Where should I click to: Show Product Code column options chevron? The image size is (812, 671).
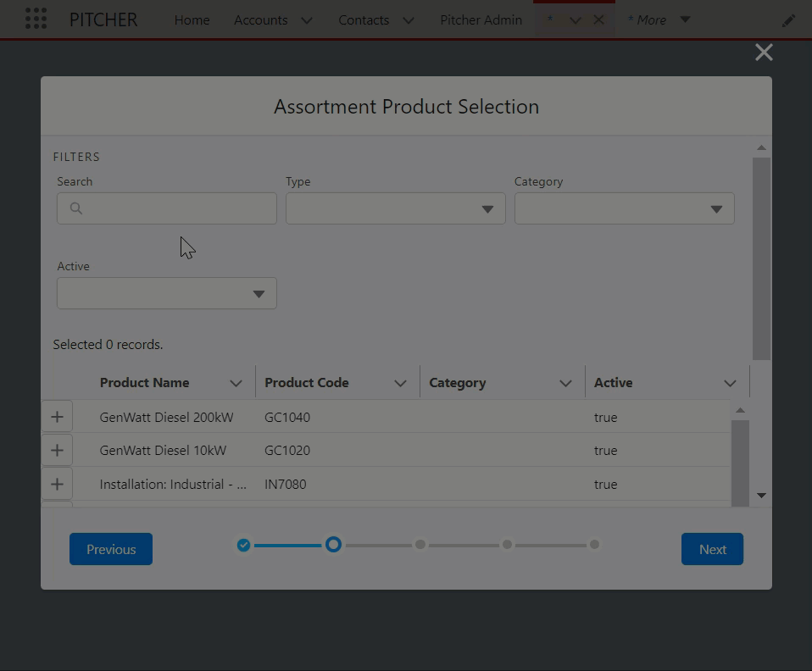pyautogui.click(x=400, y=383)
